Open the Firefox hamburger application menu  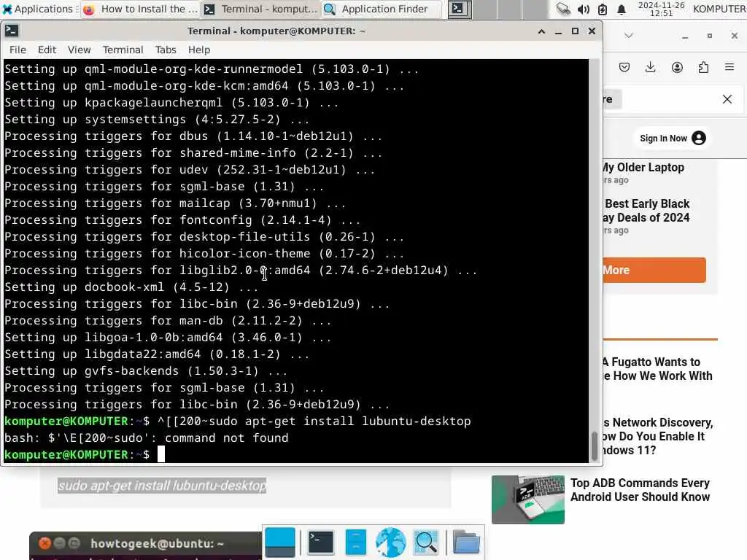[x=729, y=67]
